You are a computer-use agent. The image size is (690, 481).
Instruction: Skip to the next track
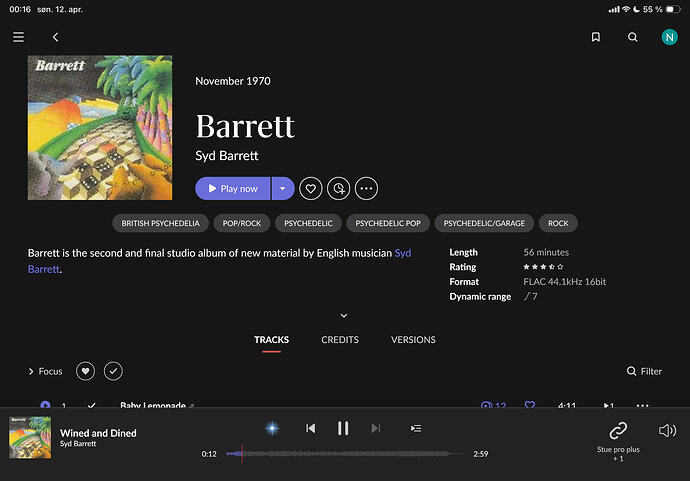tap(375, 428)
